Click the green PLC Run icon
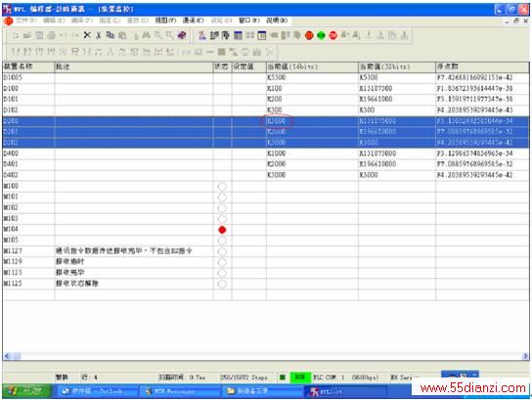The height and width of the screenshot is (400, 532). tap(321, 35)
